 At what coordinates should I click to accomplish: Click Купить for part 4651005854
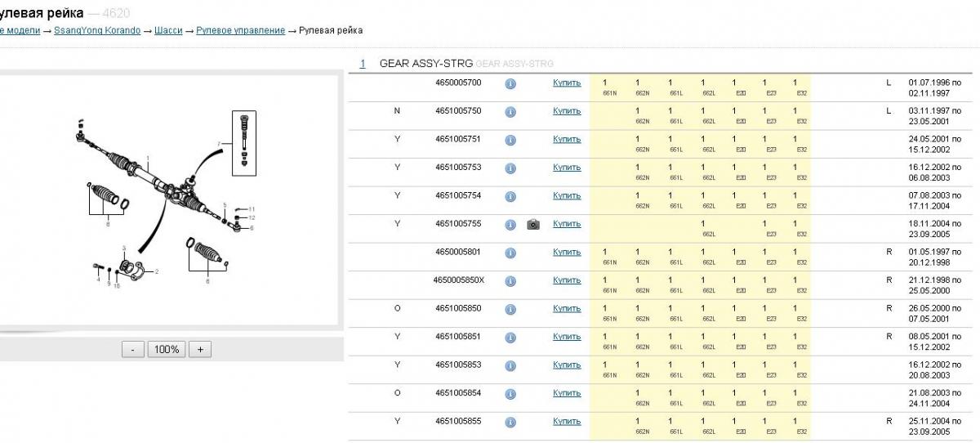[x=566, y=393]
